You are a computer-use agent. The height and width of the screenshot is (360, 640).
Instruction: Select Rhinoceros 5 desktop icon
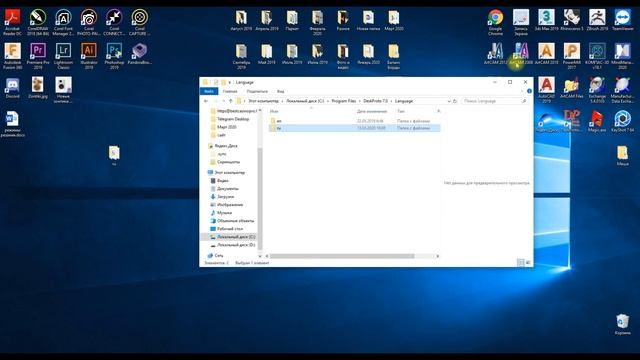tap(571, 20)
